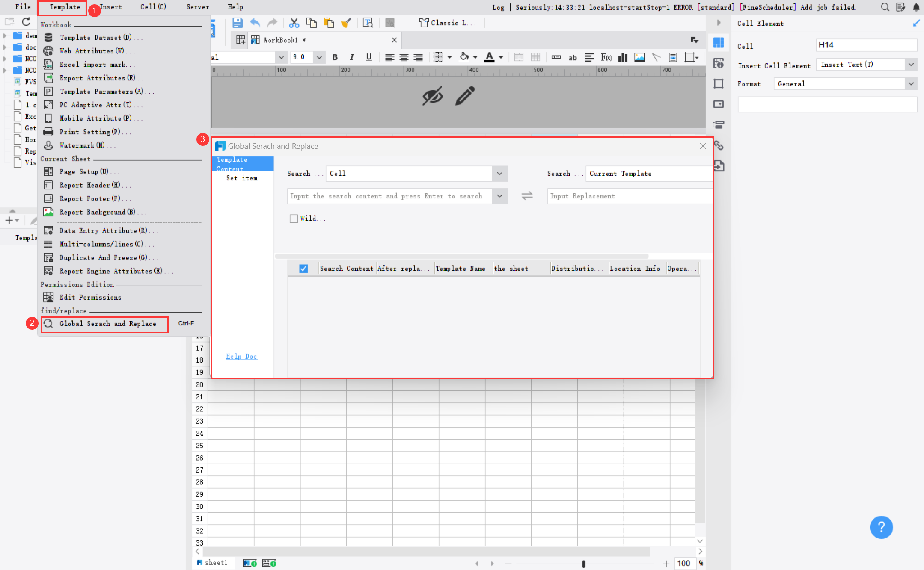Toggle Bold formatting

[335, 57]
